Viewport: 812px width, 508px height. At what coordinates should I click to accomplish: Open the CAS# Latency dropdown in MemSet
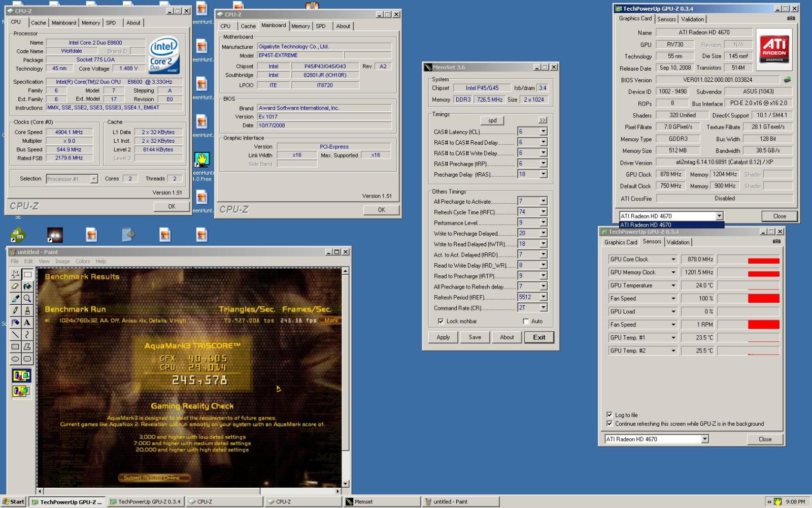(543, 132)
